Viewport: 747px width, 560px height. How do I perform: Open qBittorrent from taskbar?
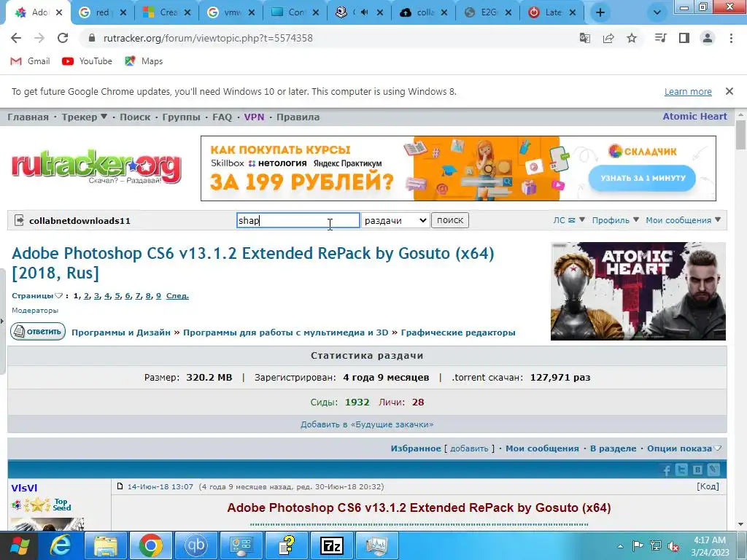point(196,545)
